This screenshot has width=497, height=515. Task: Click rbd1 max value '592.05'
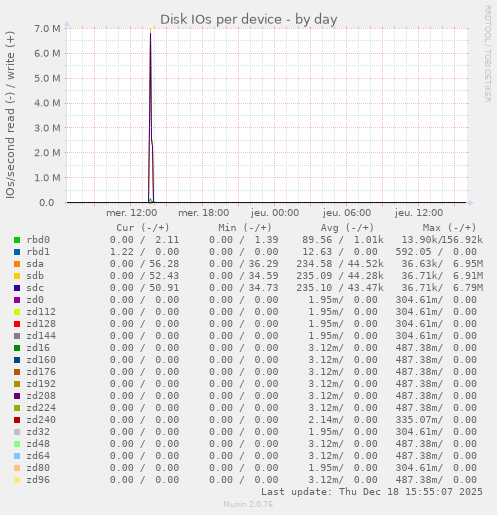point(413,252)
